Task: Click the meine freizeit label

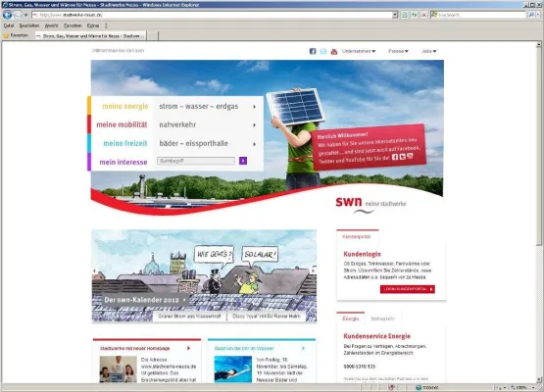Action: click(x=125, y=143)
